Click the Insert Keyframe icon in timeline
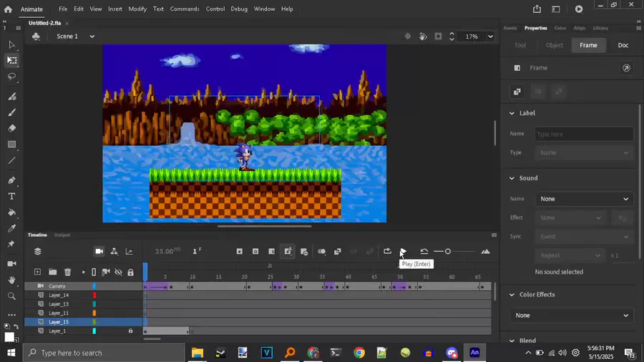Image resolution: width=644 pixels, height=362 pixels. [x=240, y=252]
